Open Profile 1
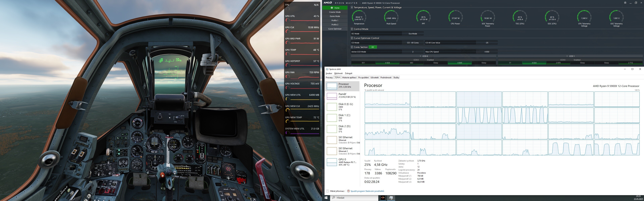 click(335, 20)
